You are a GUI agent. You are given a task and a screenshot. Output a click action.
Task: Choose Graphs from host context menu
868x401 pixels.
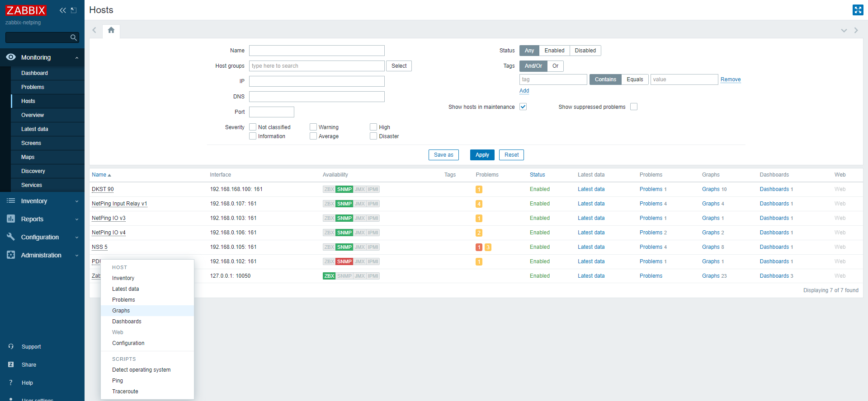(121, 311)
